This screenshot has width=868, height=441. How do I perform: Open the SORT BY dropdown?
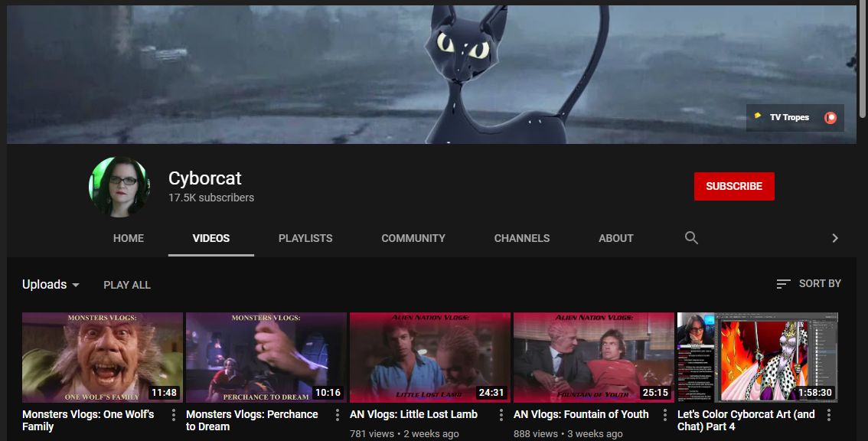pos(809,283)
